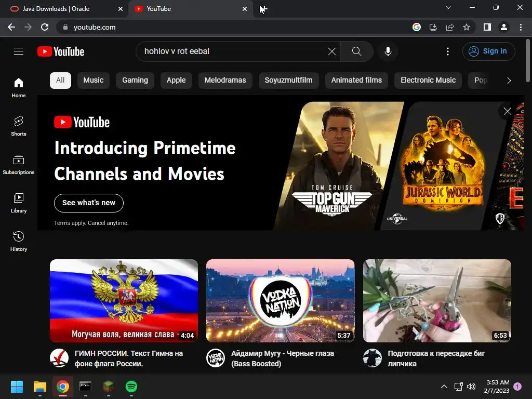Click channel avatar beside ГИМН РОССИИ video
The image size is (532, 399).
[59, 358]
